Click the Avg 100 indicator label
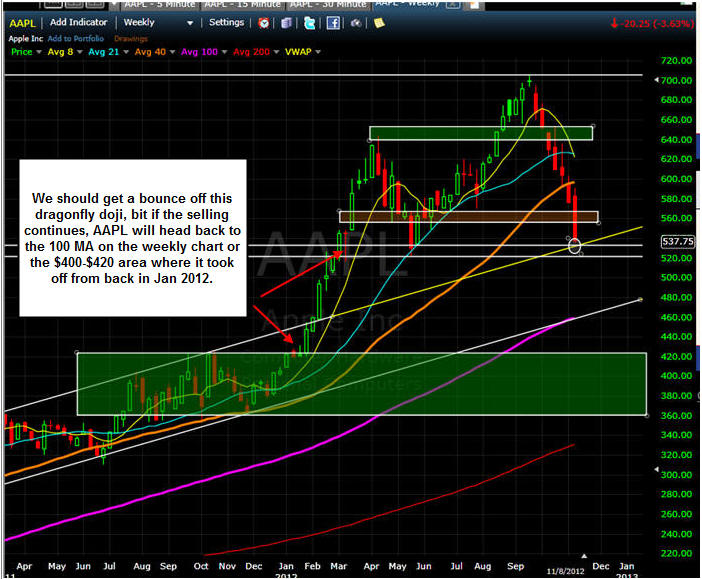This screenshot has height=579, width=702. tap(199, 52)
